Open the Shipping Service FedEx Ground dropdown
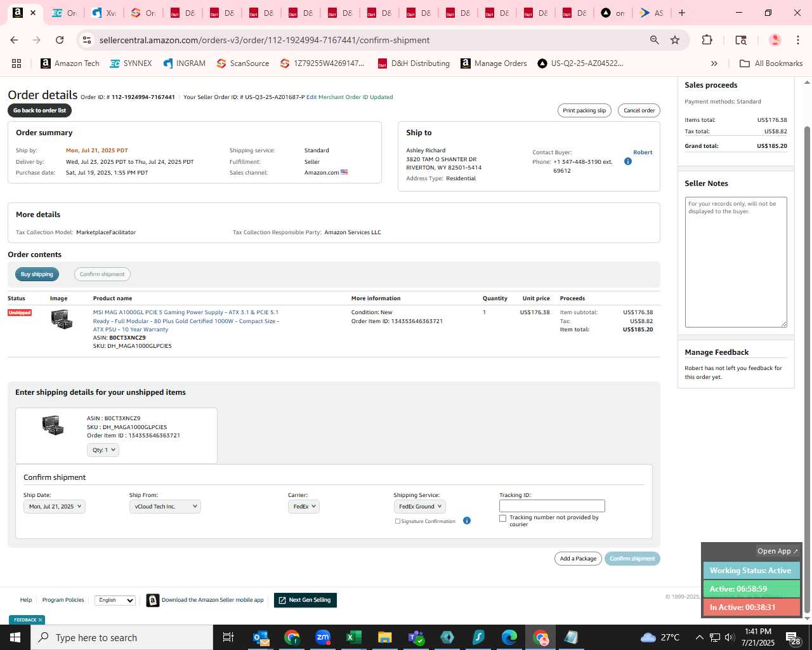This screenshot has width=812, height=650. pyautogui.click(x=419, y=507)
